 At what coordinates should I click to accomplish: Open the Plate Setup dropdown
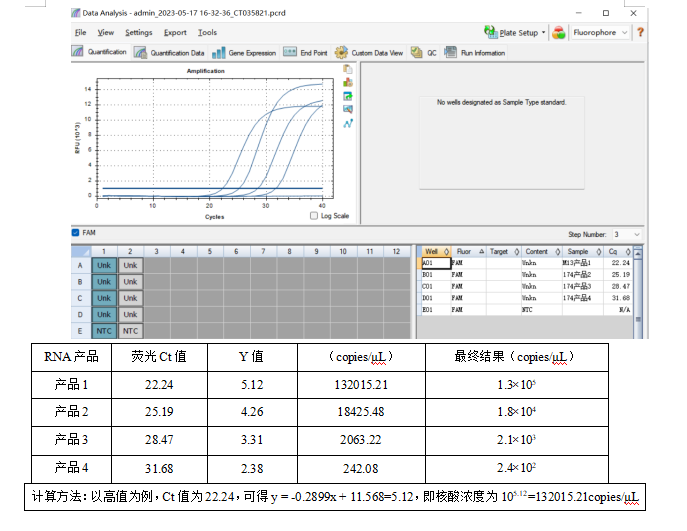pos(543,33)
